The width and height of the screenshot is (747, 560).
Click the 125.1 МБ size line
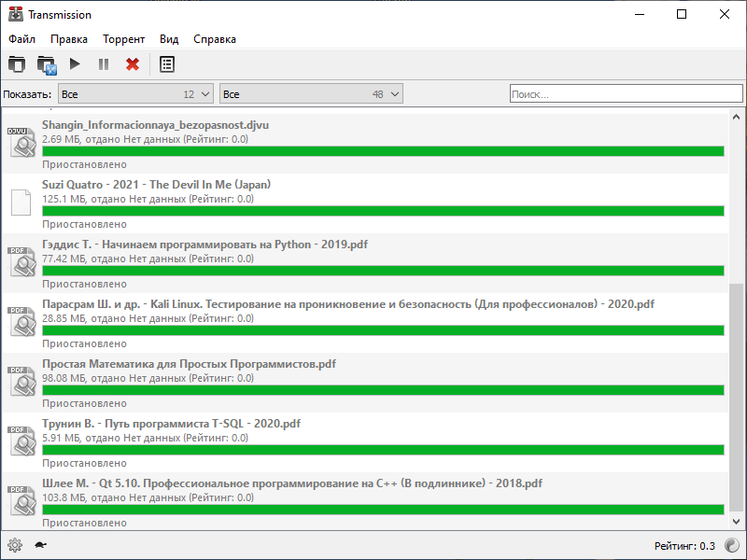click(148, 199)
